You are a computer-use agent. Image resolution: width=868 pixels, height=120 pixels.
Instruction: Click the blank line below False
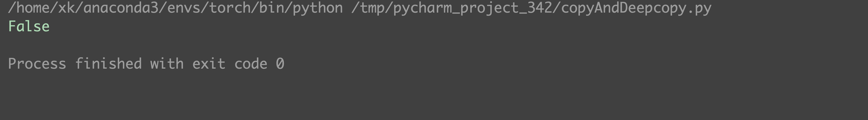[434, 45]
